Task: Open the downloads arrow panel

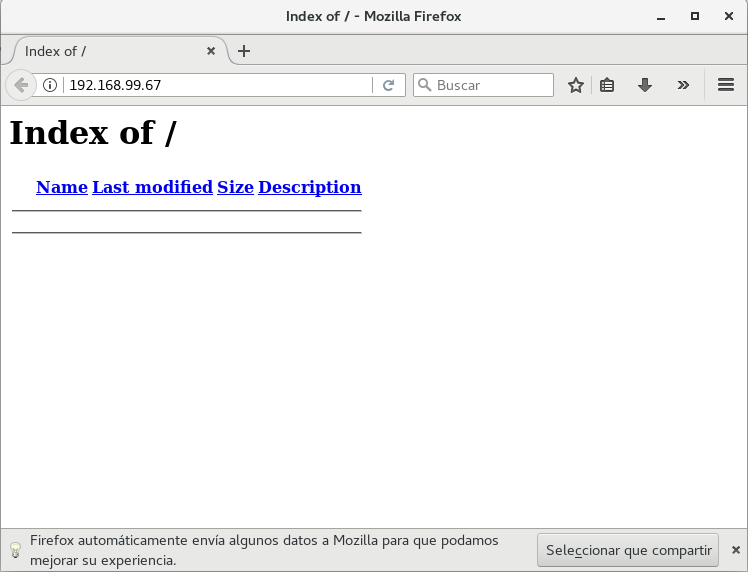Action: coord(645,86)
